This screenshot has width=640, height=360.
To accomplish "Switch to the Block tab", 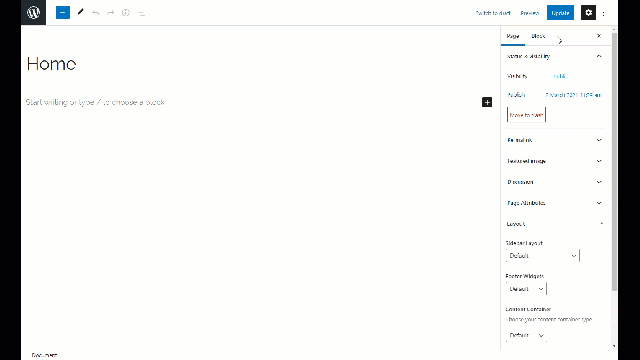I will coord(538,36).
